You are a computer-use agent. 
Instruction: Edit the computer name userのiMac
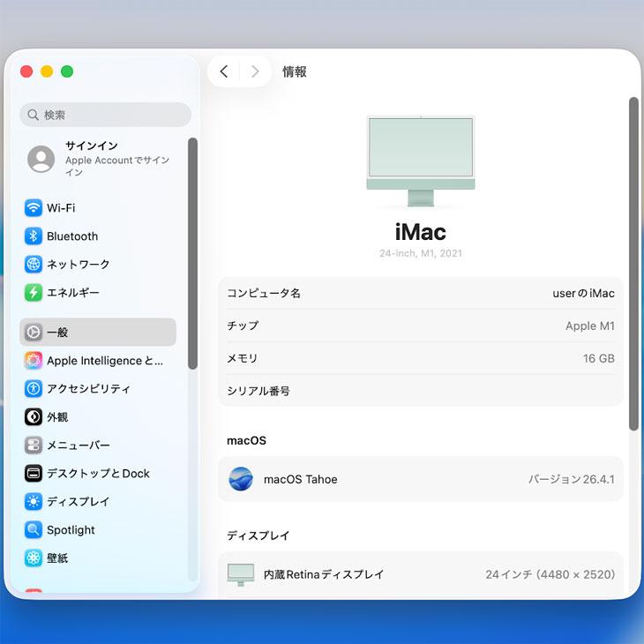coord(583,293)
